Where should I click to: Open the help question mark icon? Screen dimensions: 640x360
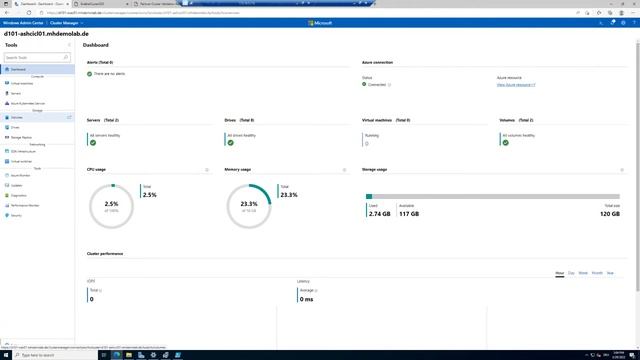(634, 23)
